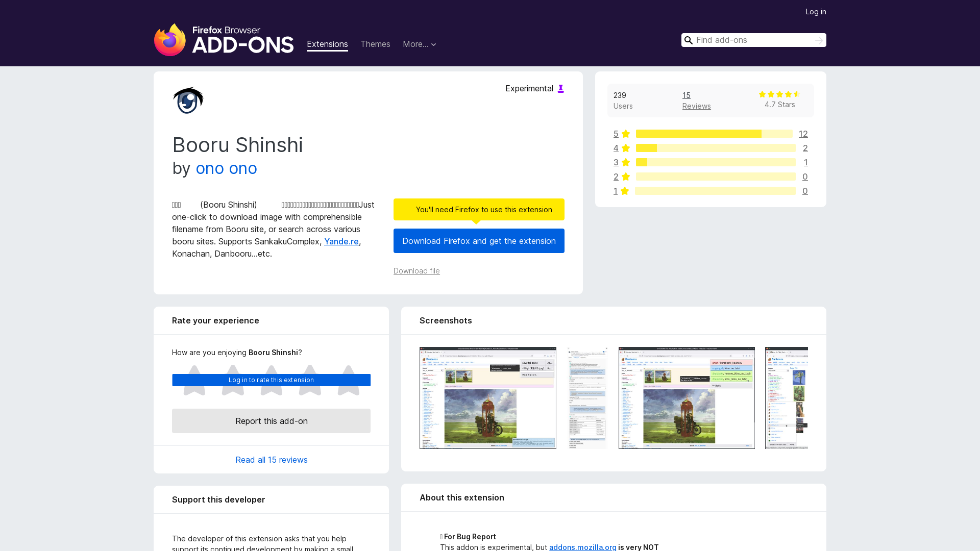The image size is (980, 551).
Task: Switch to the Themes tab
Action: point(375,44)
